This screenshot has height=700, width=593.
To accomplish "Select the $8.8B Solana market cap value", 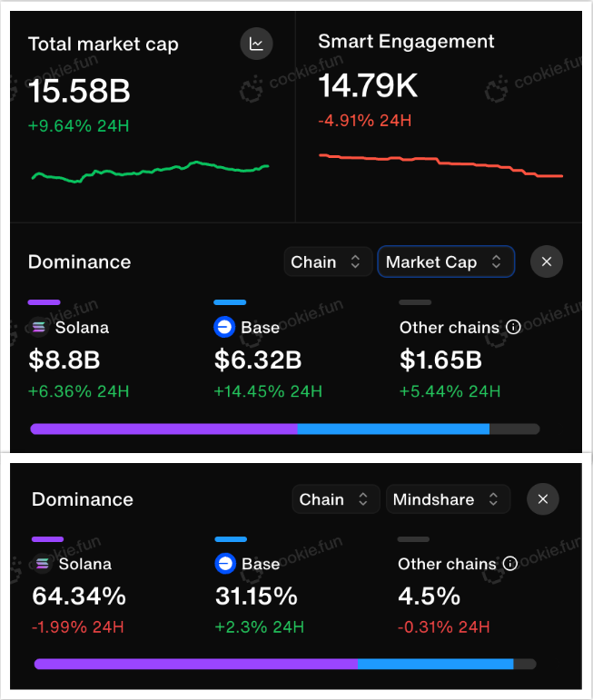I will pos(64,360).
